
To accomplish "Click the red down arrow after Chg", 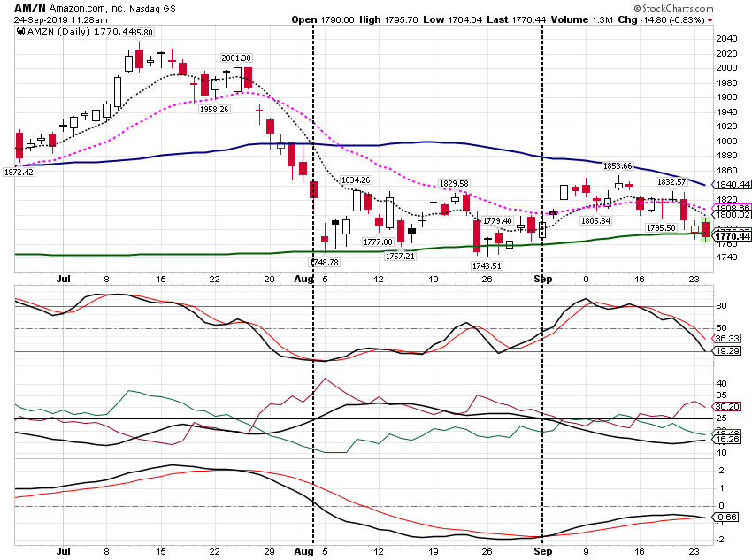I will (710, 20).
